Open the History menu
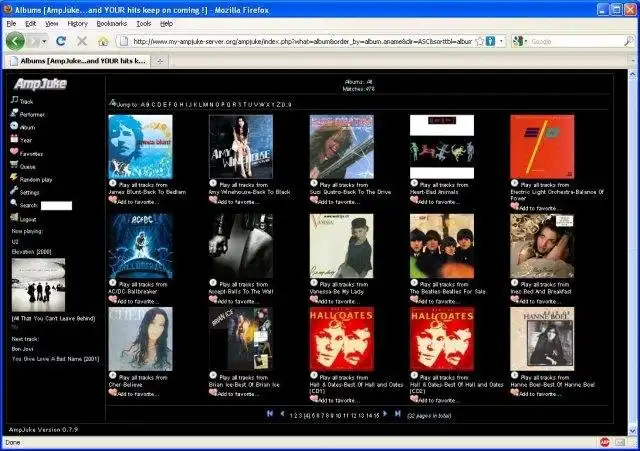The image size is (640, 451). [x=78, y=24]
